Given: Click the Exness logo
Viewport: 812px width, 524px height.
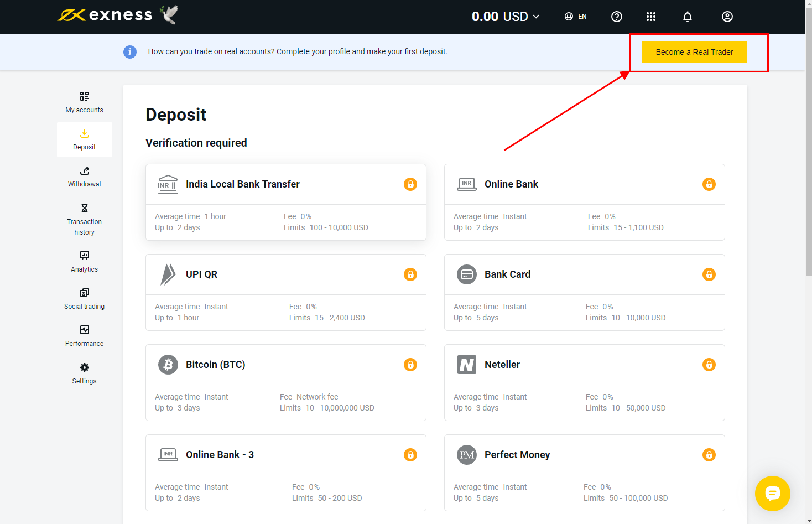Looking at the screenshot, I should [x=105, y=15].
